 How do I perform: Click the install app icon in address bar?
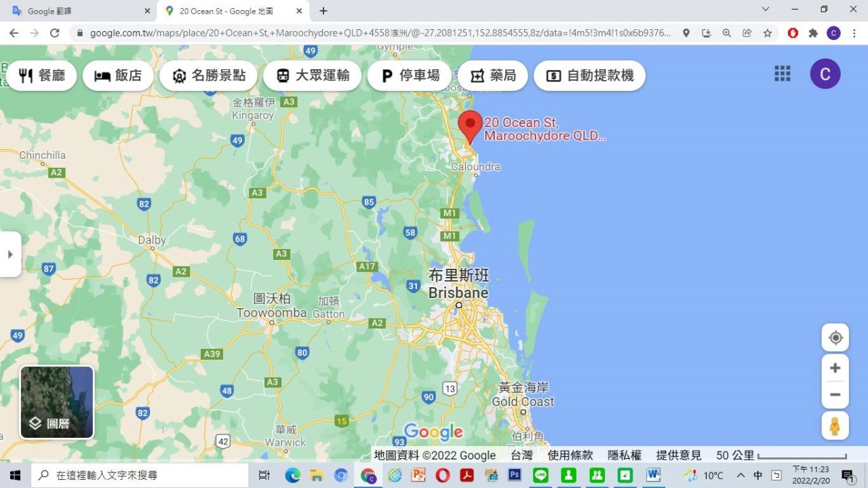[x=707, y=33]
